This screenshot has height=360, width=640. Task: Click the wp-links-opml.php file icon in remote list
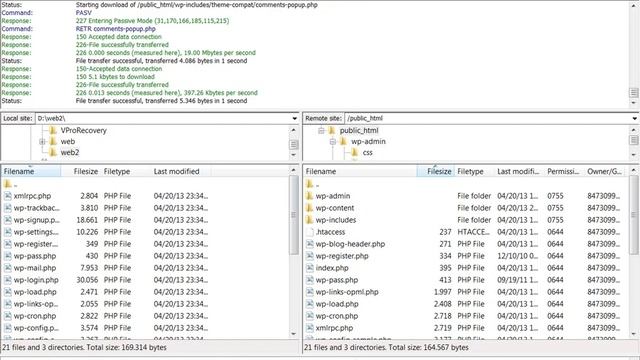tap(309, 292)
